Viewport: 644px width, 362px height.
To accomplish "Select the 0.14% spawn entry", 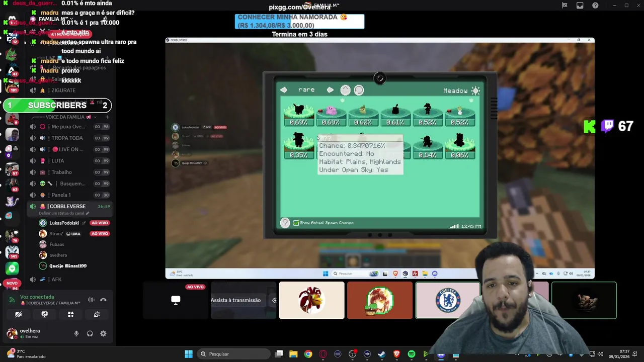I will click(x=427, y=147).
